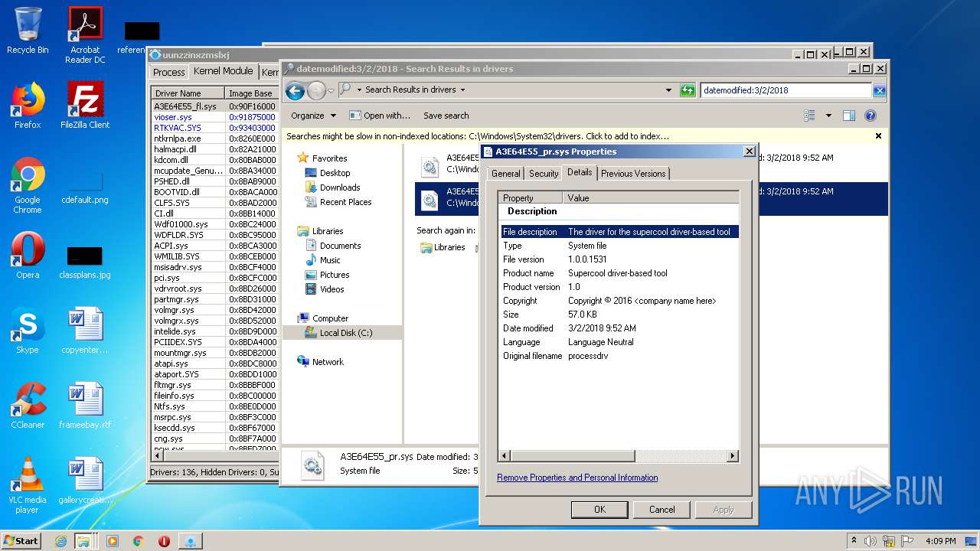Click Cancel in Properties dialog
Image resolution: width=980 pixels, height=551 pixels.
(662, 510)
